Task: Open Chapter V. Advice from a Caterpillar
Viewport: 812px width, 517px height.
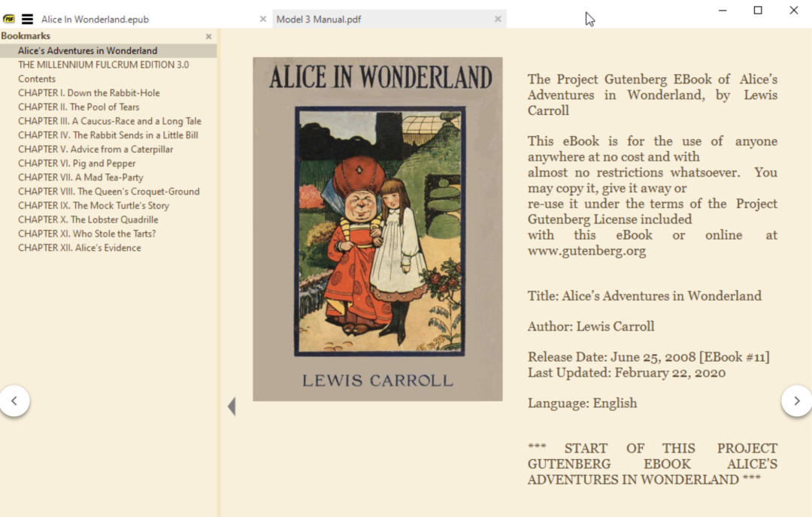Action: pyautogui.click(x=95, y=149)
